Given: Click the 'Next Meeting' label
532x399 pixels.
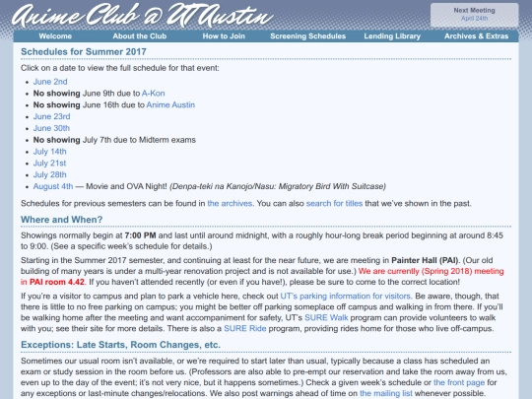Looking at the screenshot, I should click(474, 11).
